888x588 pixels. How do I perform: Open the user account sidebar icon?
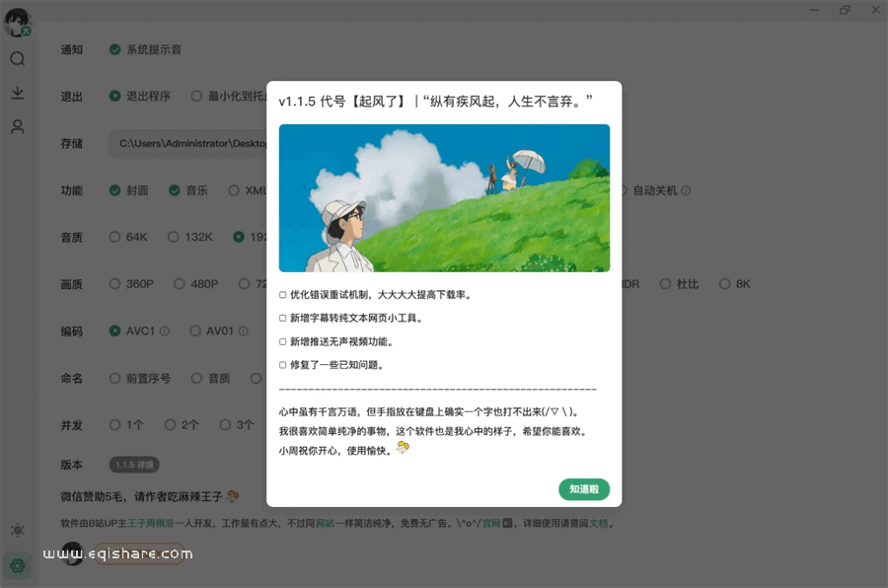[x=18, y=126]
